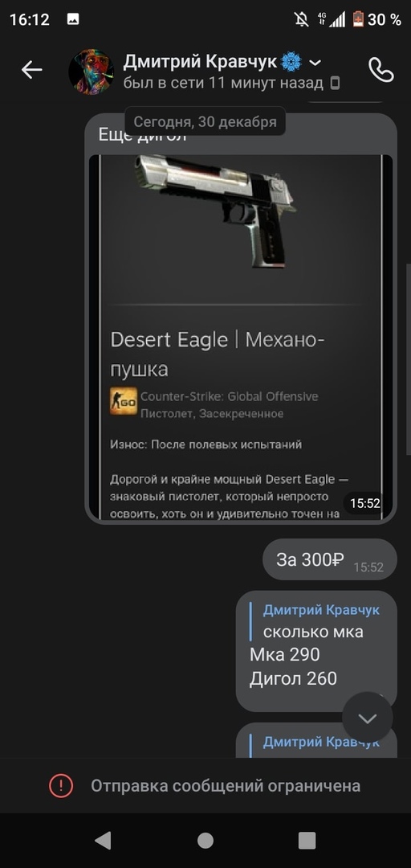This screenshot has width=411, height=868.
Task: Tap the mobile device icon by last seen
Action: 335,84
